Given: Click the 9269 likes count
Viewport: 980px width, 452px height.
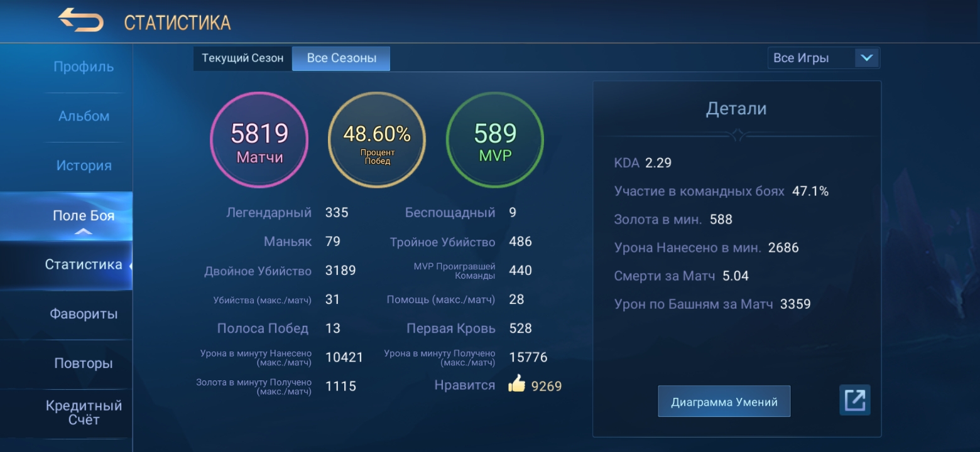Looking at the screenshot, I should [x=547, y=386].
